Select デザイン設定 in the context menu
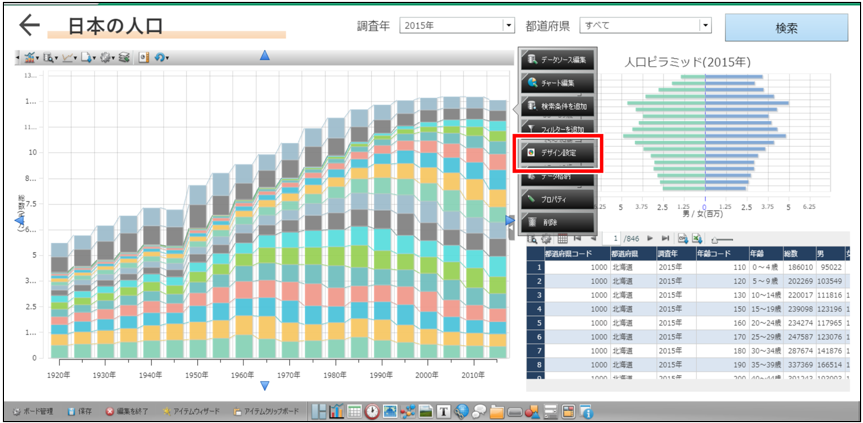Screen dimensions: 863x423 tap(558, 153)
